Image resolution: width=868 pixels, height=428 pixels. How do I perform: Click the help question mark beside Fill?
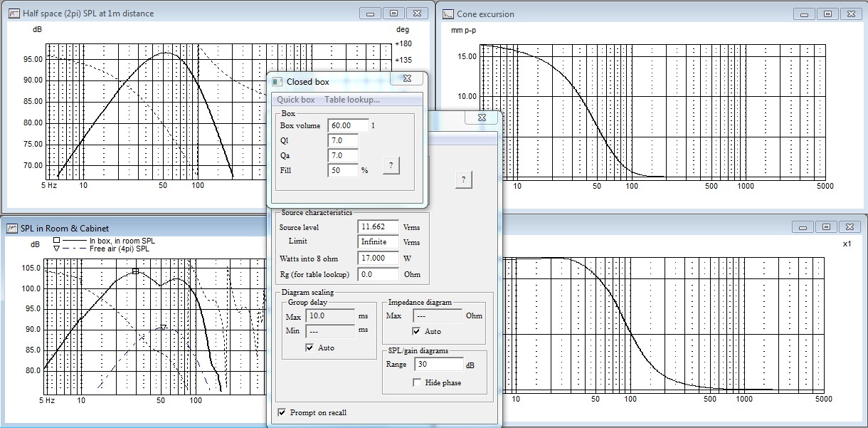pyautogui.click(x=391, y=165)
